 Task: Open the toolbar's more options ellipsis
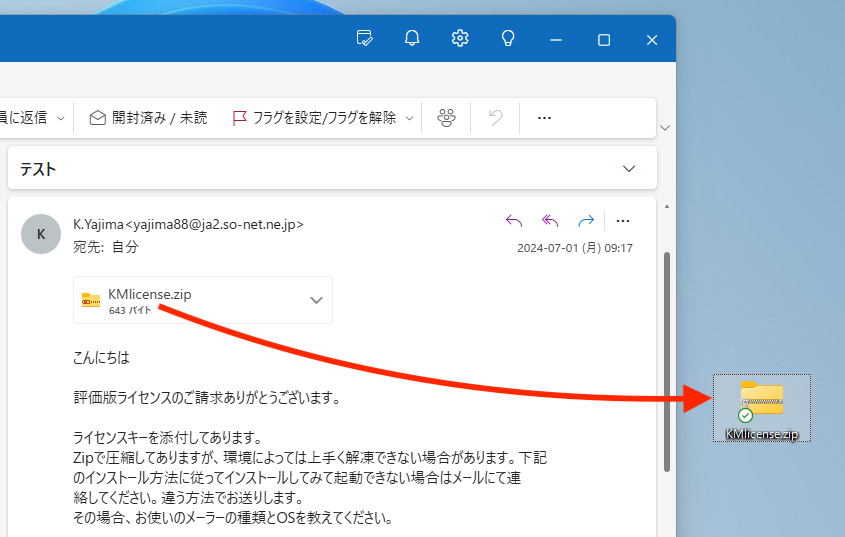(x=544, y=118)
